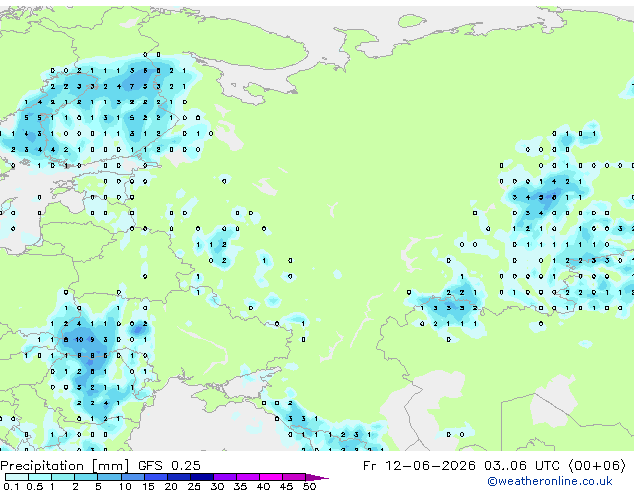Click the 15–20 mm legend color box
This screenshot has width=634, height=490.
click(x=156, y=477)
